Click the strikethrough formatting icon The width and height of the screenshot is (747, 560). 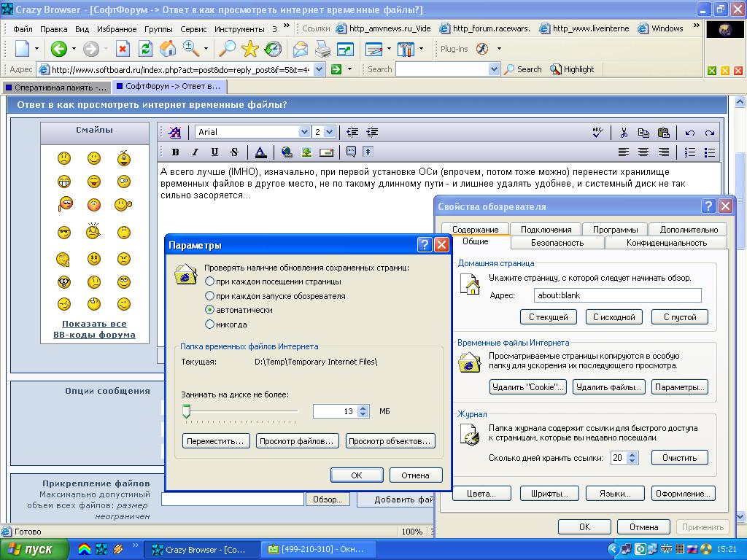234,152
